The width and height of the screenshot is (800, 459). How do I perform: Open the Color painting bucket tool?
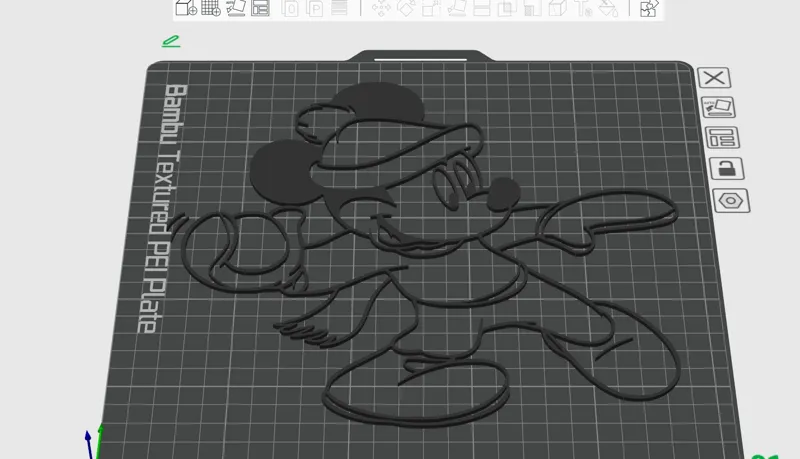pos(608,8)
